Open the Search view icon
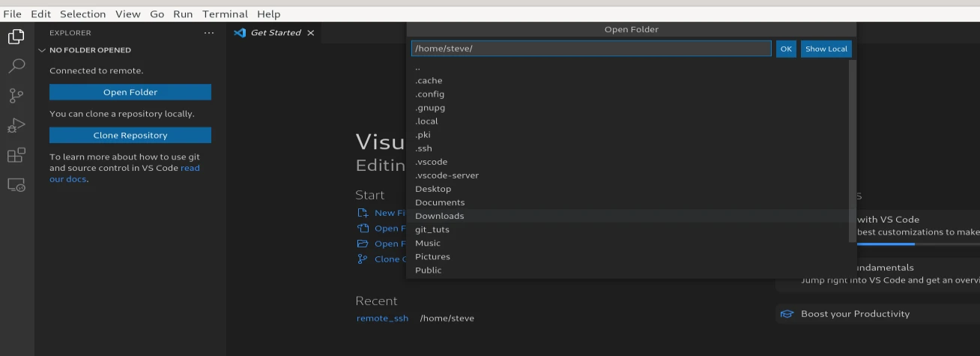980x356 pixels. point(16,66)
